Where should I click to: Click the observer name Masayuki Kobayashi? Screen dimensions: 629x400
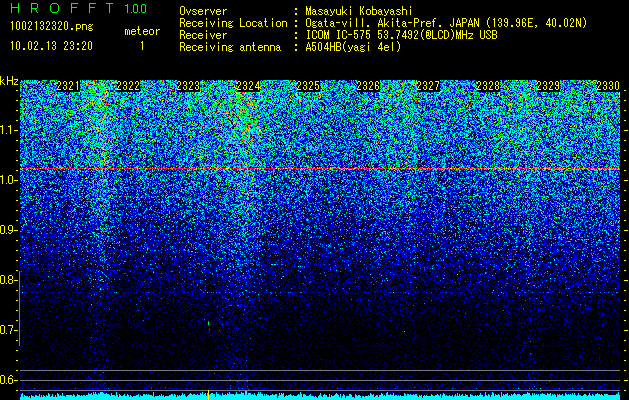(x=359, y=11)
